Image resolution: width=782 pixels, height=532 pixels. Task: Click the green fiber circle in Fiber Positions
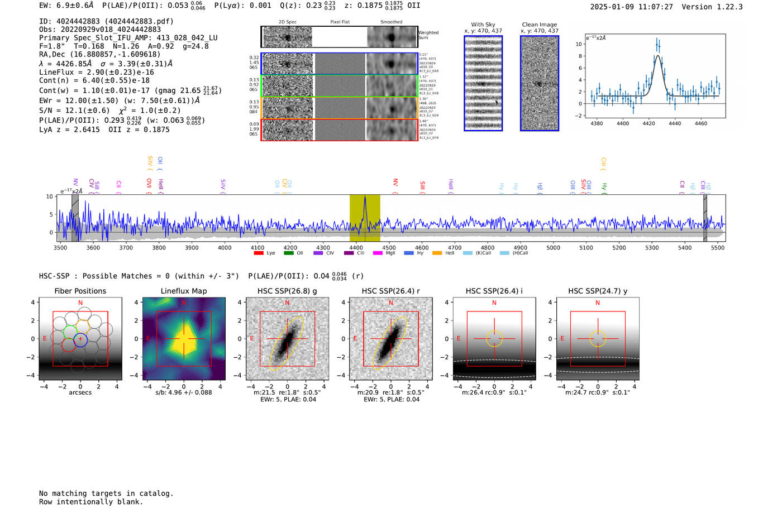70,332
